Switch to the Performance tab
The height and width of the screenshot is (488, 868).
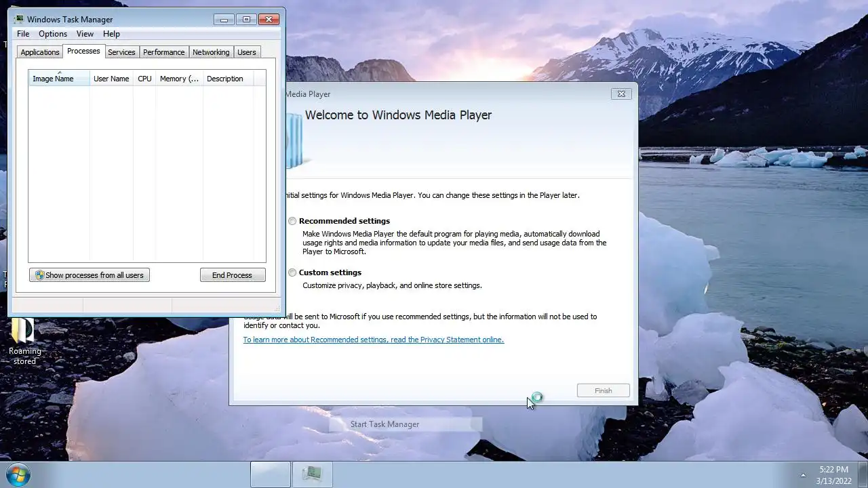coord(163,52)
